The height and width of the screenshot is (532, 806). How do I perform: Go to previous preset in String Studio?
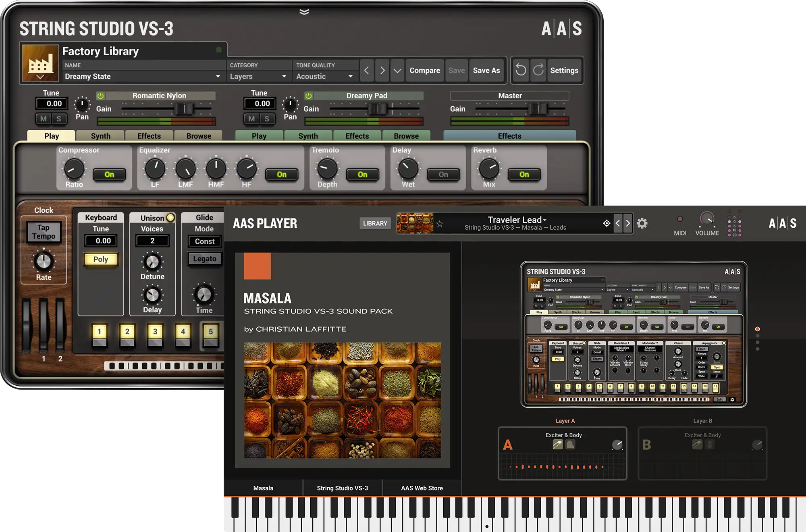click(x=366, y=71)
